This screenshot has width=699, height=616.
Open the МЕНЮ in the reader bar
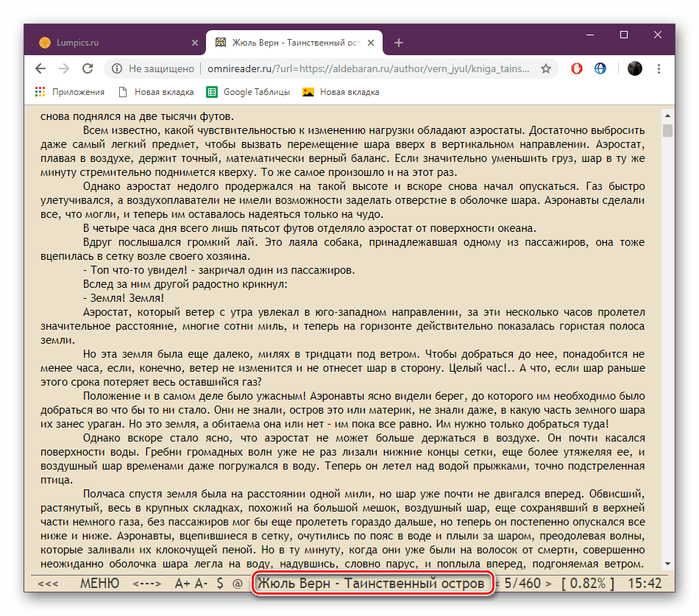99,584
